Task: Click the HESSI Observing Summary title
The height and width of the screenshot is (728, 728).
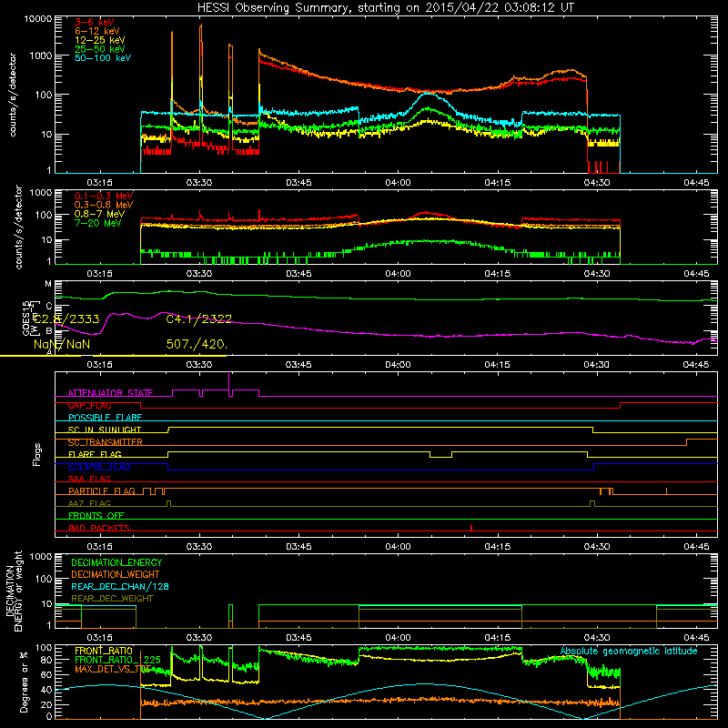Action: coord(386,8)
